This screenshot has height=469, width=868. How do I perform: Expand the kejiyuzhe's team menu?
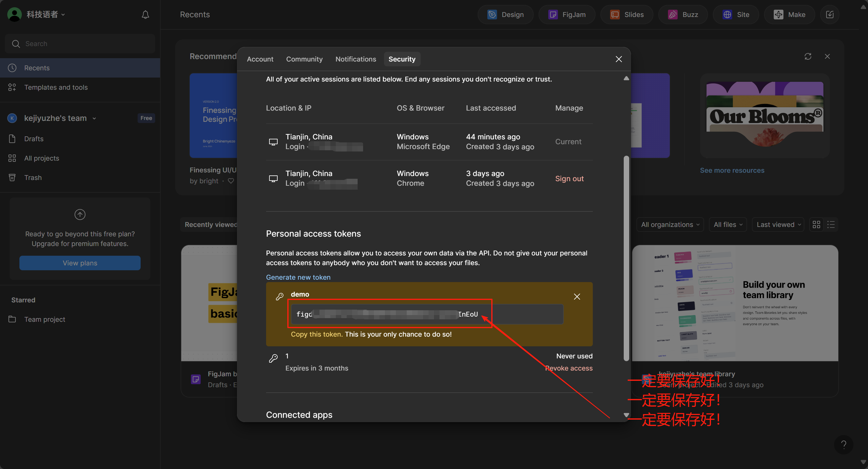tap(60, 118)
